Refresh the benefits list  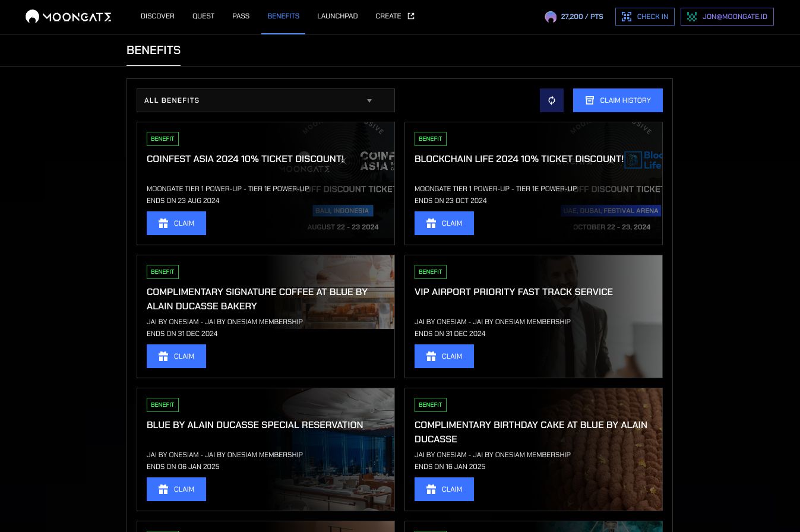click(x=552, y=100)
